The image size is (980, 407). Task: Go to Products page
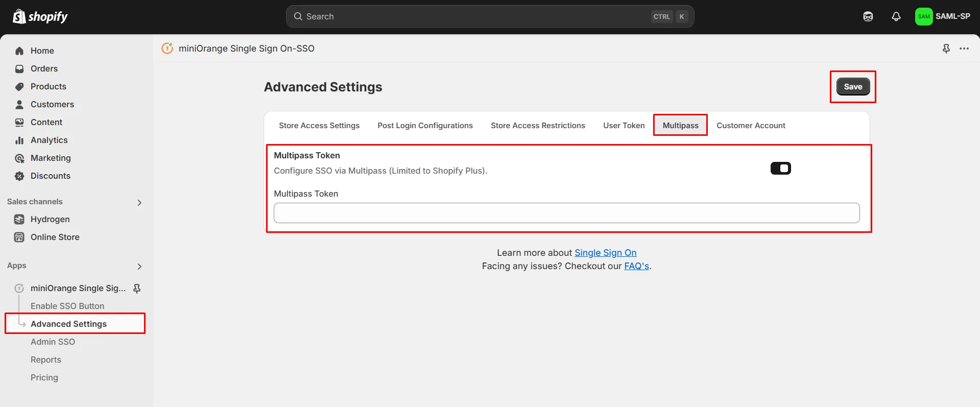tap(49, 86)
